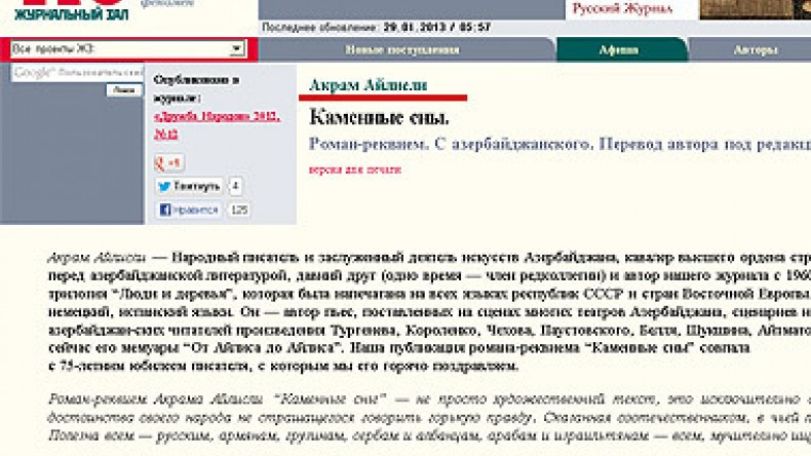
Task: Click the 'Журнальный зал' logo
Action: click(71, 10)
